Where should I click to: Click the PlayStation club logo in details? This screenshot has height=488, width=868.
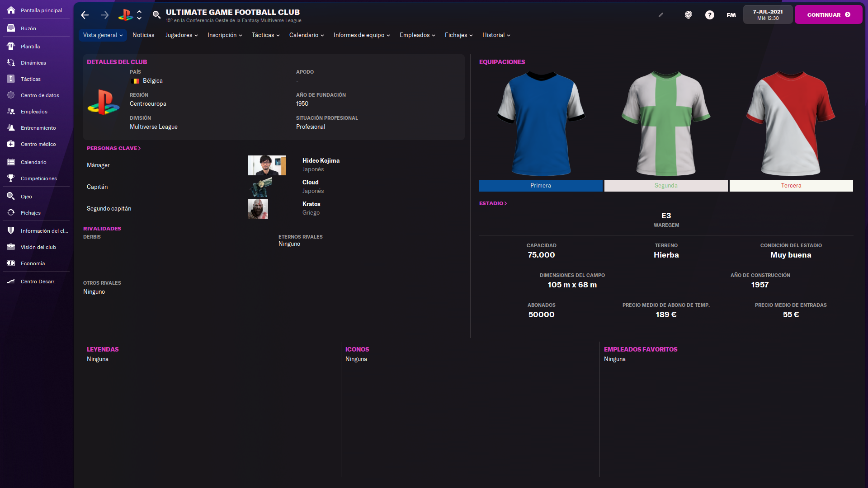(104, 102)
